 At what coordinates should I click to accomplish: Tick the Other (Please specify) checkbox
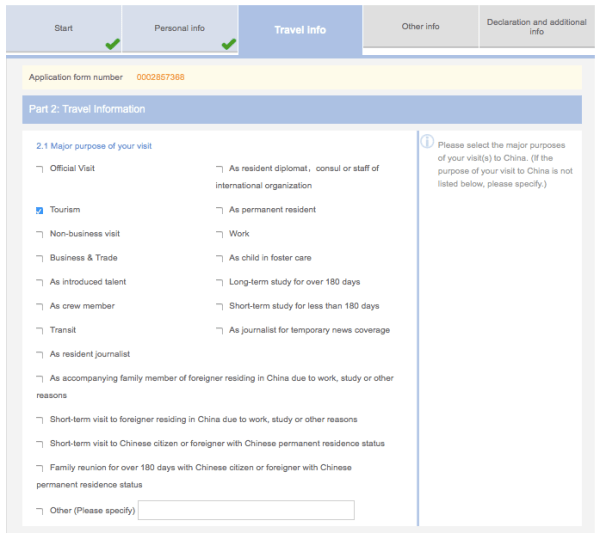coord(40,511)
